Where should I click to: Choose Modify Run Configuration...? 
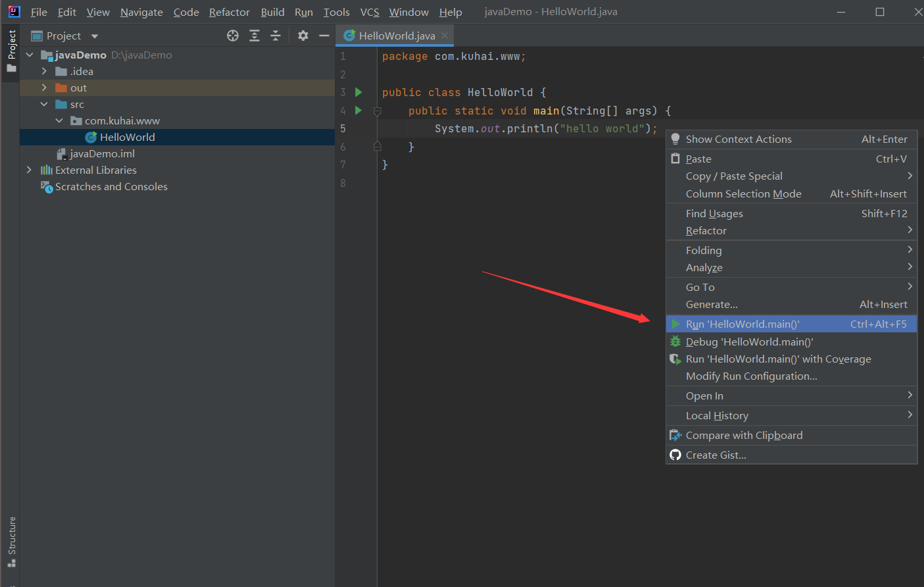pyautogui.click(x=791, y=376)
